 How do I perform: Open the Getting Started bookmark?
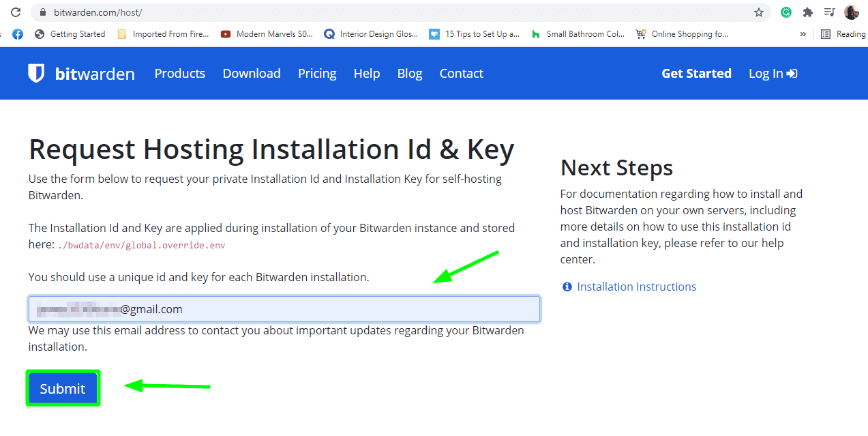click(x=70, y=34)
